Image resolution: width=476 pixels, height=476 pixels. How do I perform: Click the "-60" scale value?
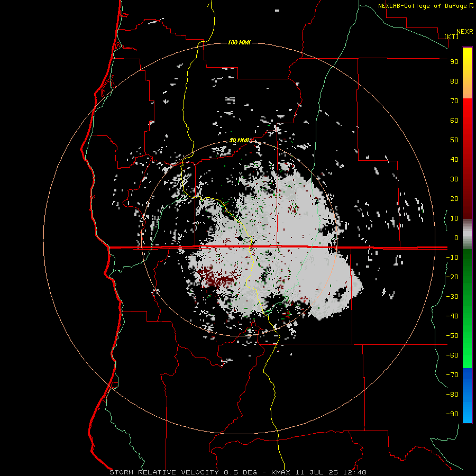coord(452,355)
